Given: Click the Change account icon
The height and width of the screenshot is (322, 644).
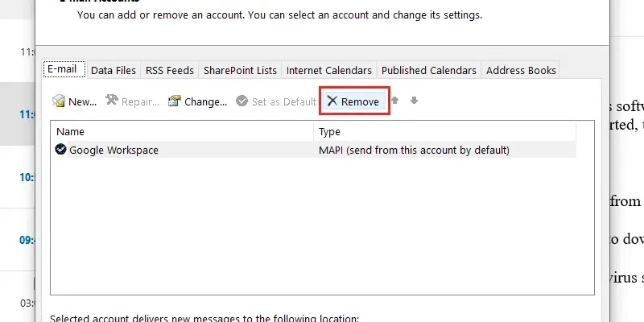Looking at the screenshot, I should tap(175, 101).
